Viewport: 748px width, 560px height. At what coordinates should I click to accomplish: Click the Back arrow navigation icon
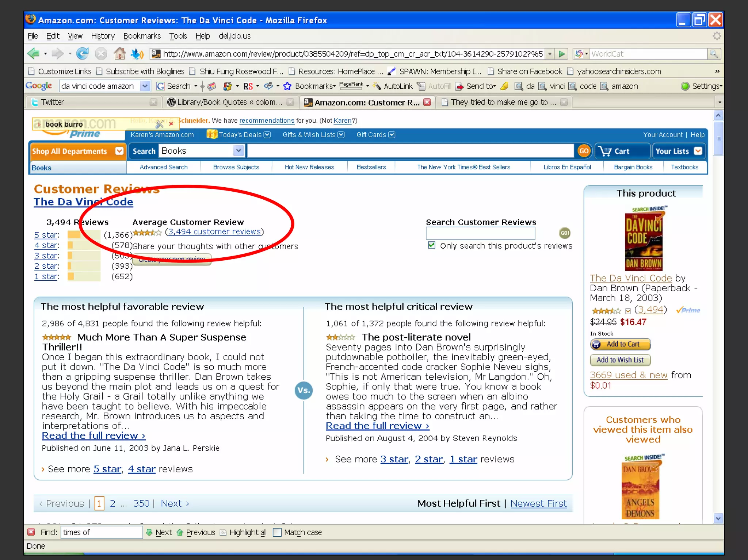pos(34,54)
